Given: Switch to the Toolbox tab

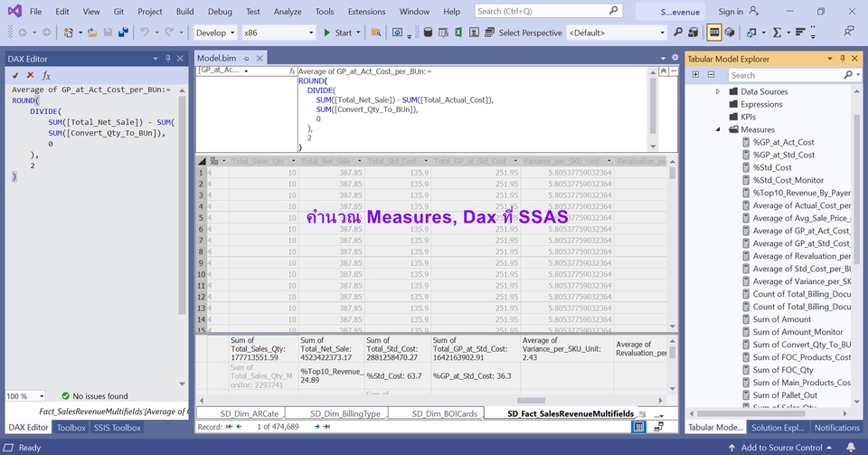Looking at the screenshot, I should (71, 427).
